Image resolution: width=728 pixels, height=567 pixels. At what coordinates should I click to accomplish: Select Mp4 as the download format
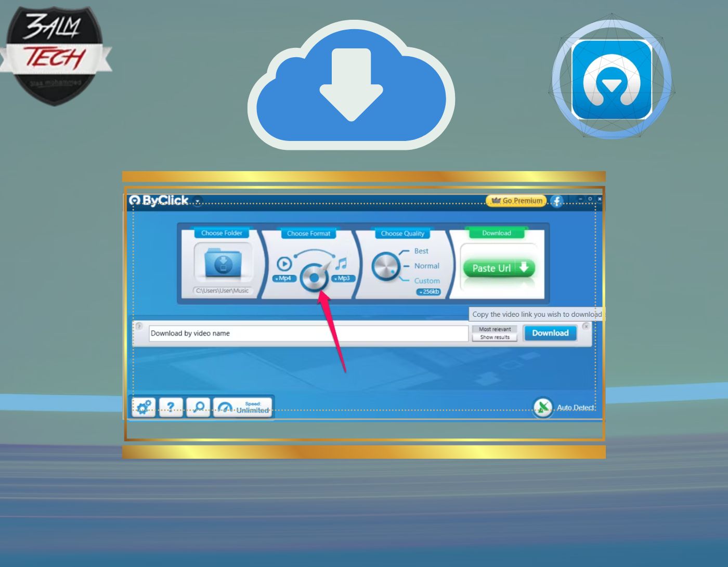[284, 278]
